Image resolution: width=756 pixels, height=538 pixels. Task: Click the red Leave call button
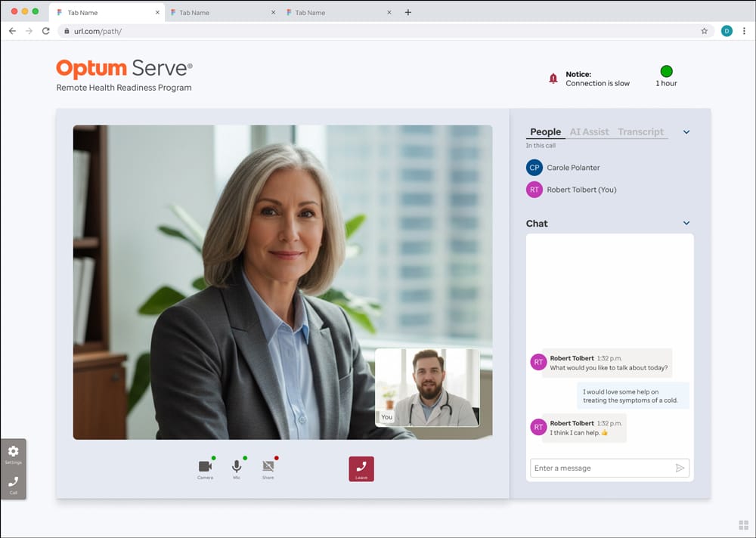(x=361, y=468)
